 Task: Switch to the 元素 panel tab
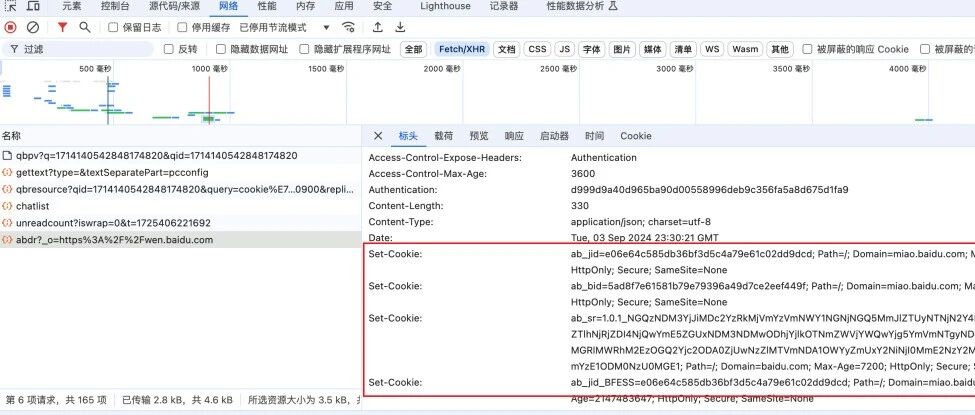pyautogui.click(x=72, y=6)
